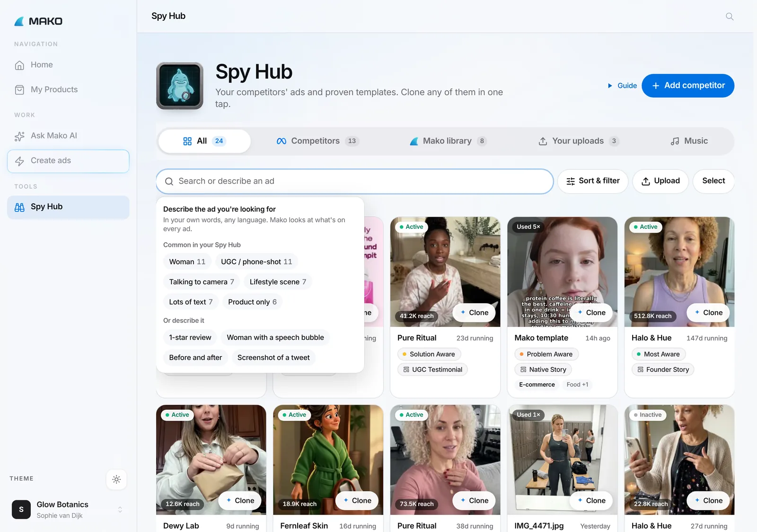757x532 pixels.
Task: Pick Woman with a speech bubble suggestion
Action: tap(275, 338)
